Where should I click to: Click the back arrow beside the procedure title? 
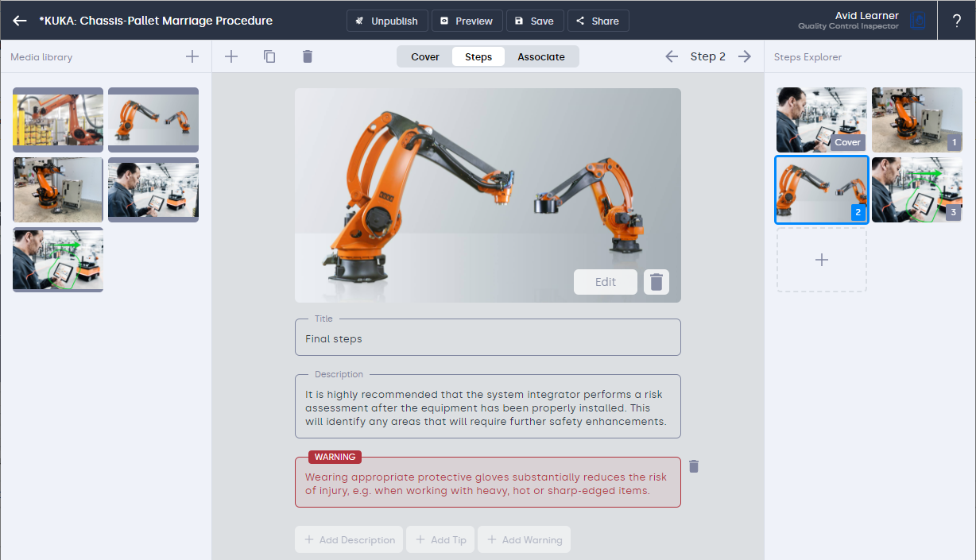[20, 21]
